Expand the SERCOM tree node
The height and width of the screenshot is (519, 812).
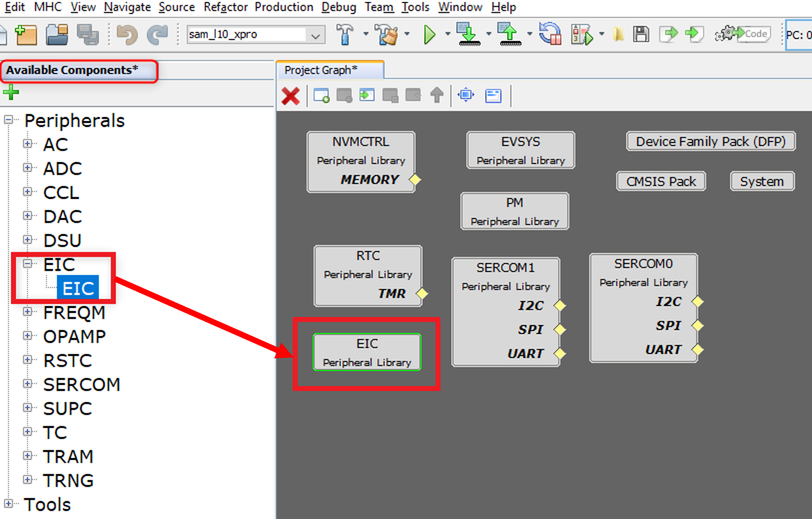[x=27, y=384]
